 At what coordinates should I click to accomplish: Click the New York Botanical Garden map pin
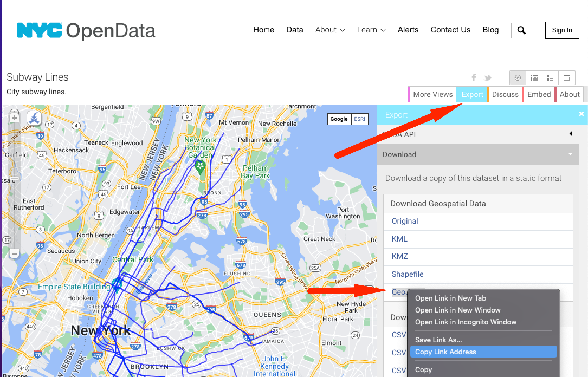[201, 167]
